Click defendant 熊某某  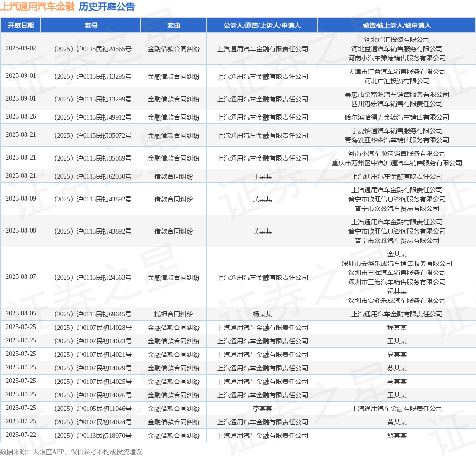397,436
